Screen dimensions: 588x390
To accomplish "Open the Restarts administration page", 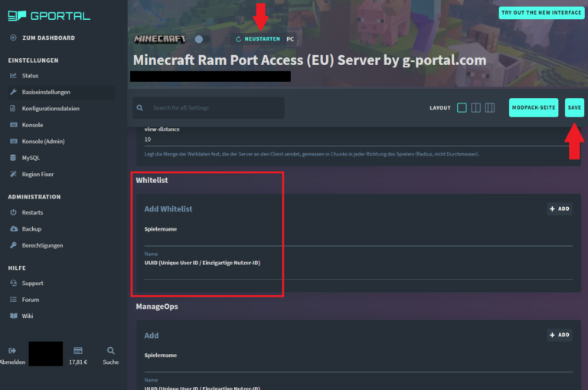I will [x=32, y=212].
